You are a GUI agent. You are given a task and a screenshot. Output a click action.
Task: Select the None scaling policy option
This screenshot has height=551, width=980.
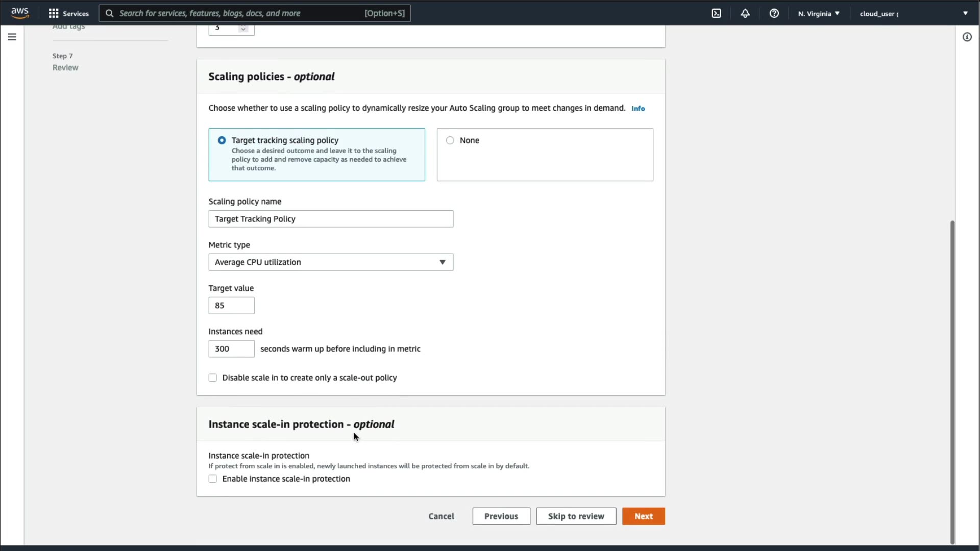(450, 140)
